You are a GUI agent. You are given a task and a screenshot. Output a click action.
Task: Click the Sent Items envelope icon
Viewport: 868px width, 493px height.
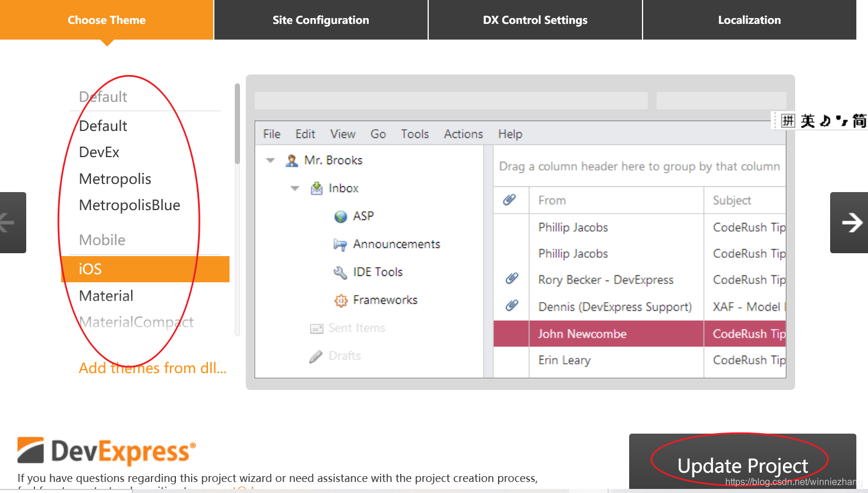316,329
